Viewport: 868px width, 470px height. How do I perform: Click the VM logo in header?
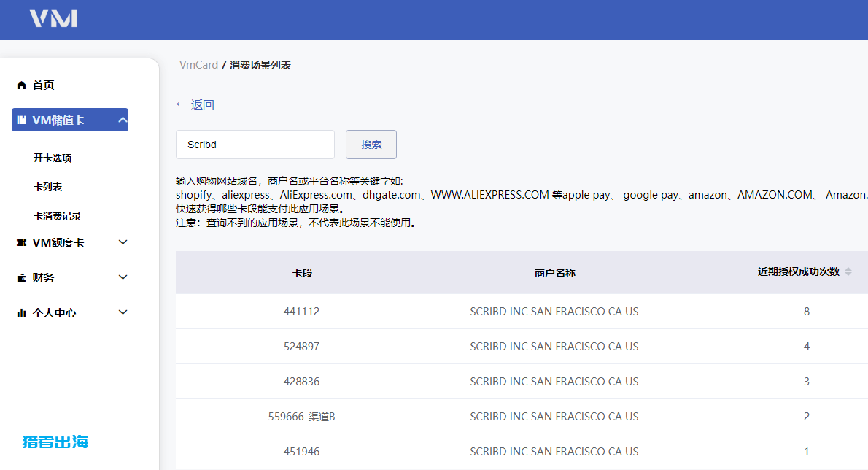click(54, 18)
